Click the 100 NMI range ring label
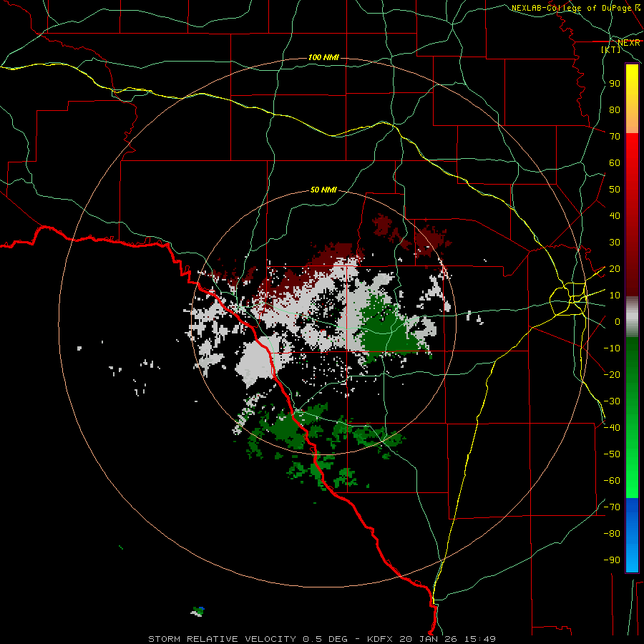Screen dimensions: 644x644 pos(323,57)
